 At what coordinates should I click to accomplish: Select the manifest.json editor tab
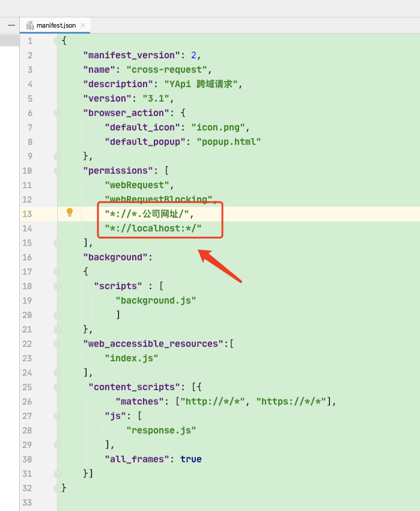(x=55, y=25)
